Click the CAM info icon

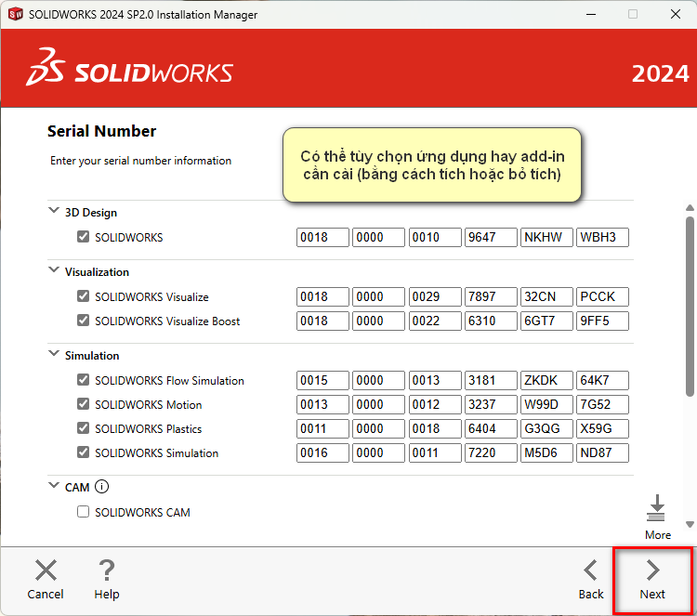point(102,487)
